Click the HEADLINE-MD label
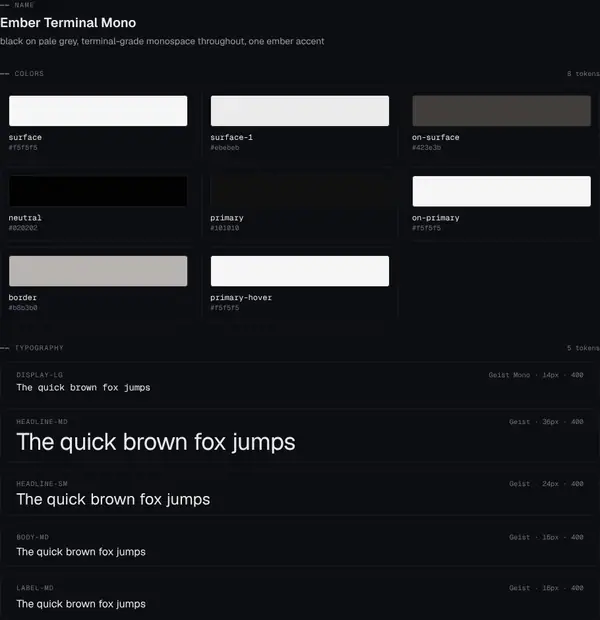 [42, 422]
